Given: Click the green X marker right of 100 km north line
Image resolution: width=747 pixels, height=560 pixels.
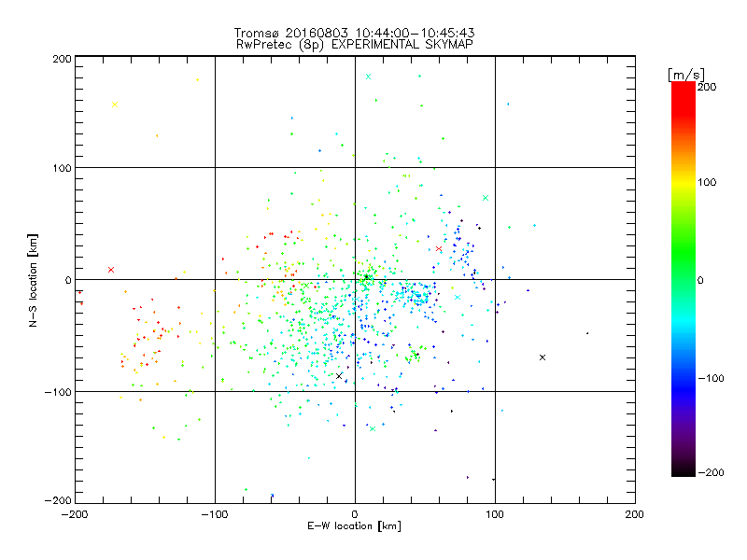Looking at the screenshot, I should pyautogui.click(x=486, y=198).
